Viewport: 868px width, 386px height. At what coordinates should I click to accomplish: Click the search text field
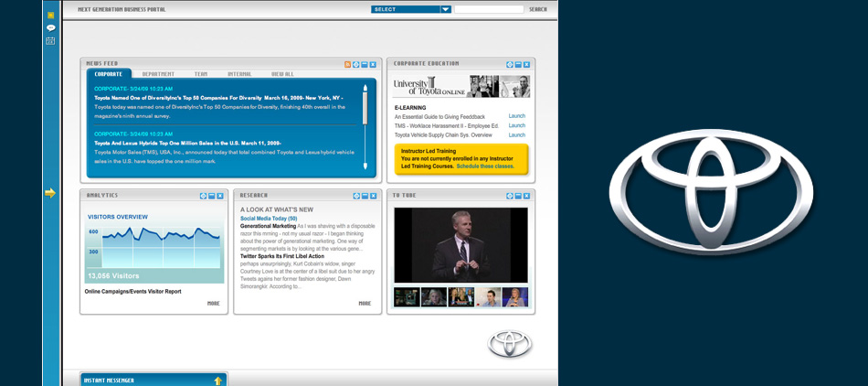coord(489,9)
